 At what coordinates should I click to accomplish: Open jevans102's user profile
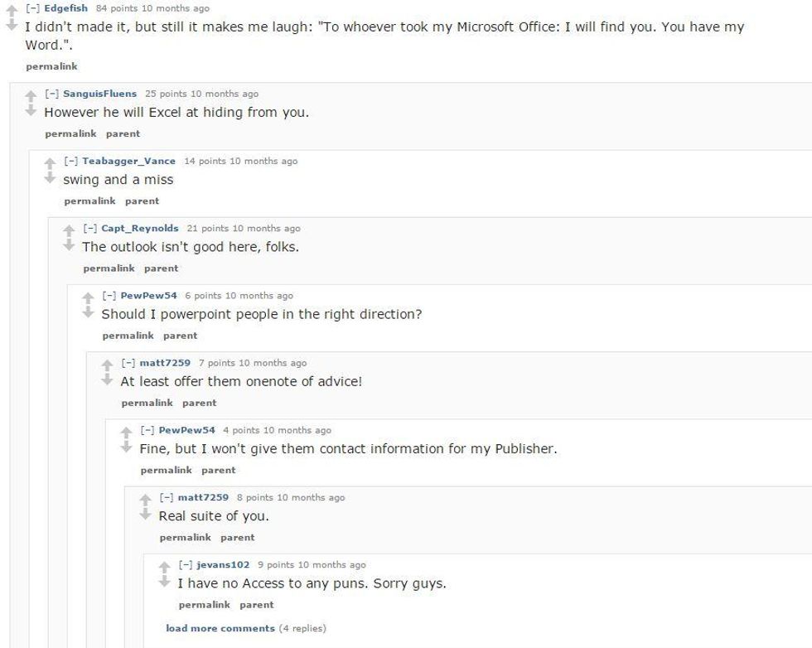click(x=223, y=564)
